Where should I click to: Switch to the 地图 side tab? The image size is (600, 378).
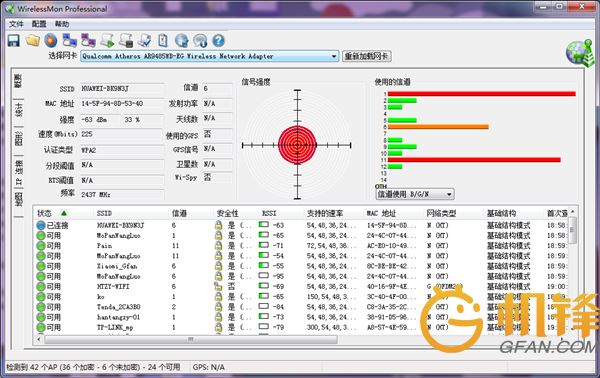coord(18,199)
